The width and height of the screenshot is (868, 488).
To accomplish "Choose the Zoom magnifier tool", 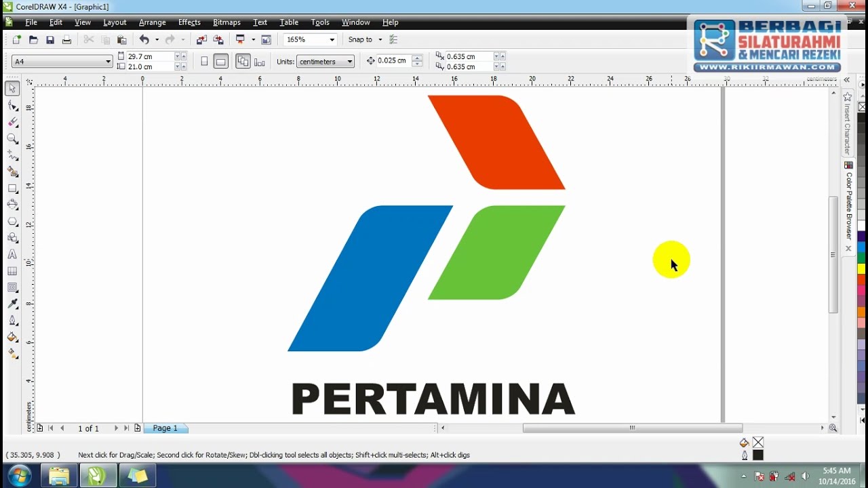I will (x=12, y=139).
